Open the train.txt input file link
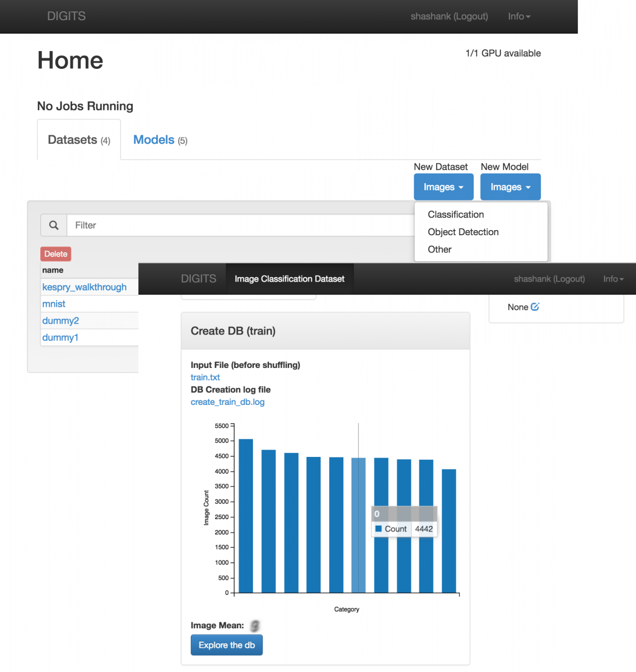The image size is (636, 672). click(x=205, y=377)
